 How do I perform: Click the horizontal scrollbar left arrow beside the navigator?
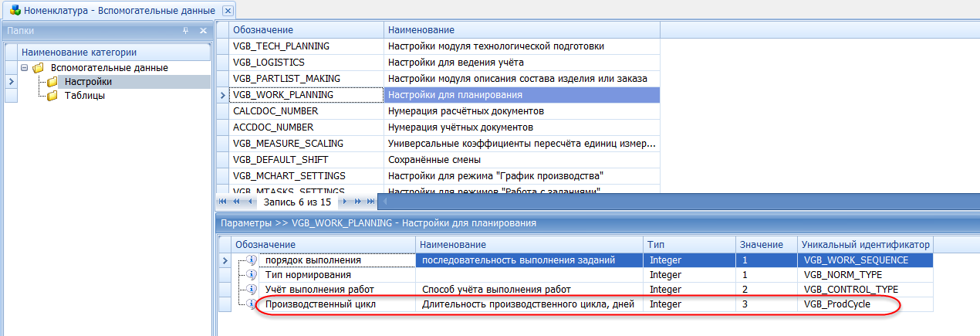coord(384,202)
